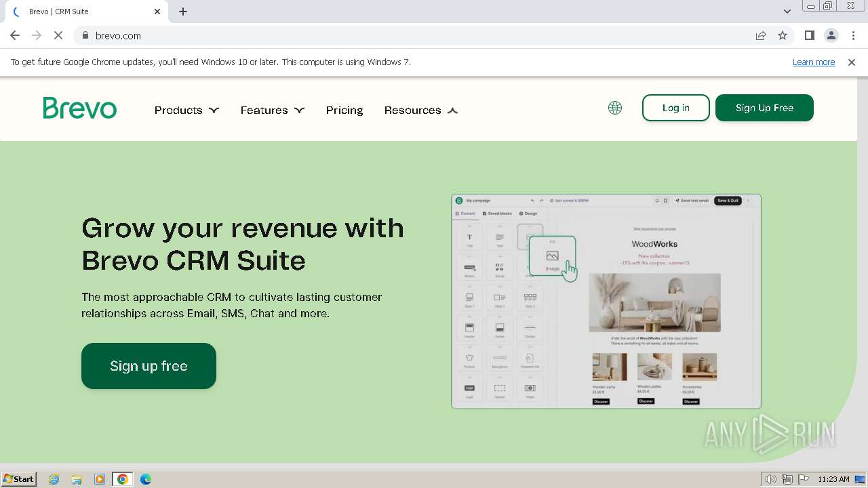Bookmark this tab with star
This screenshot has width=868, height=488.
pos(783,35)
